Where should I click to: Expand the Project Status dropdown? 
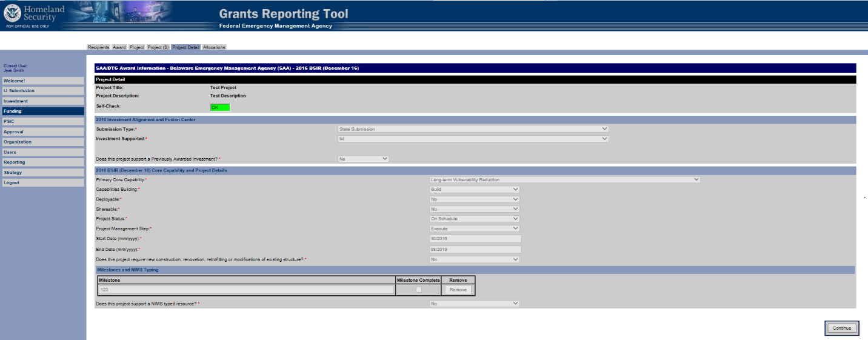tap(474, 219)
